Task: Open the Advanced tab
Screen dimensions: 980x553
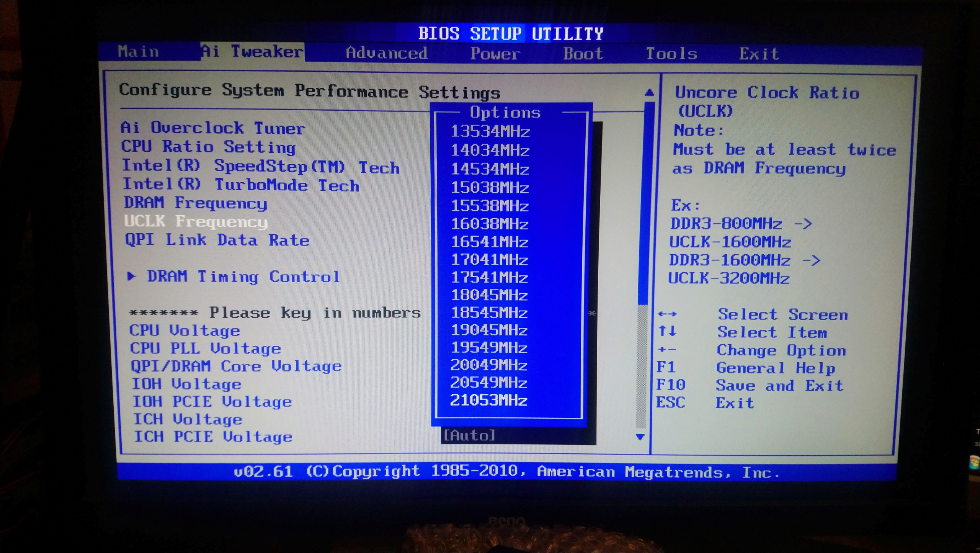Action: pos(387,53)
